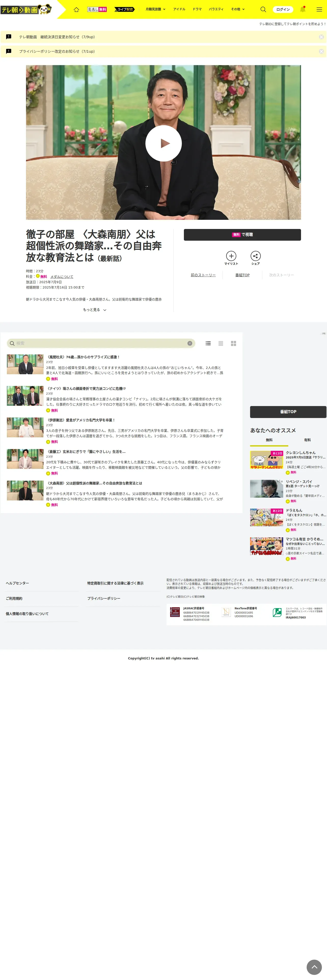Clear the episode search field
The image size is (327, 980).
click(189, 343)
